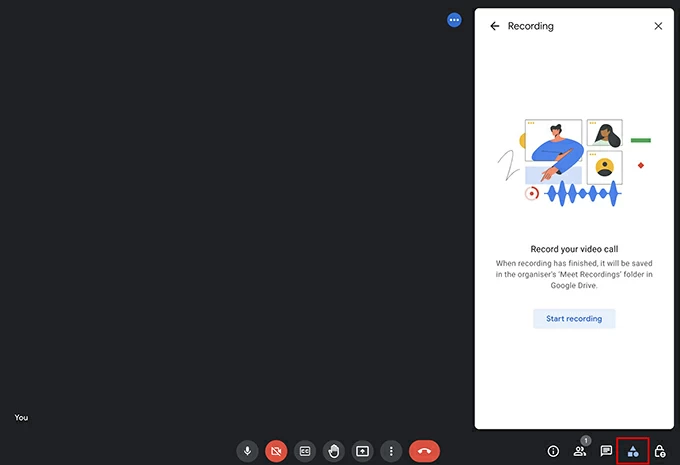Screen dimensions: 680x465
Task: Go back using Recording panel arrow
Action: click(494, 26)
